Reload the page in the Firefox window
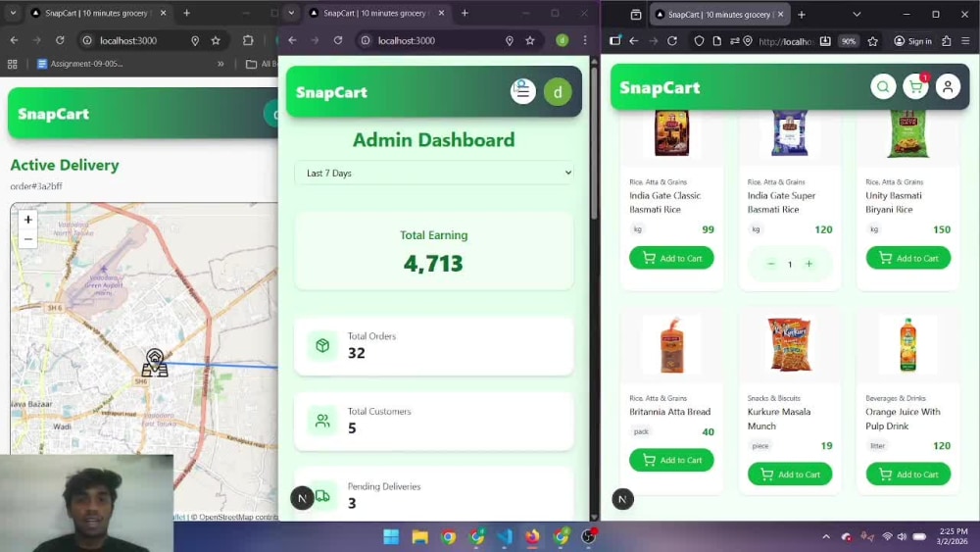Screen dimensions: 980x552 [672, 41]
